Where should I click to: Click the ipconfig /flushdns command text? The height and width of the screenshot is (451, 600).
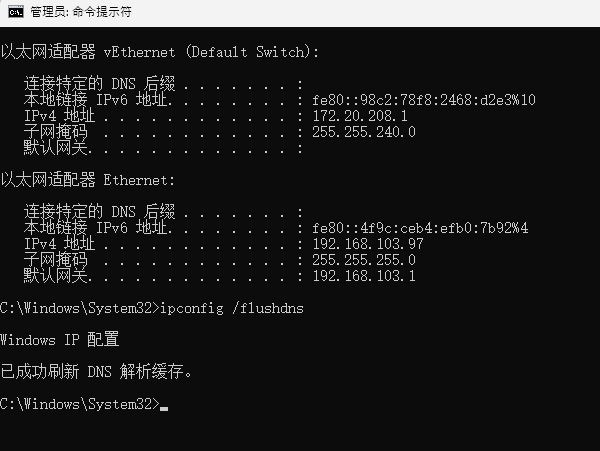click(x=232, y=308)
